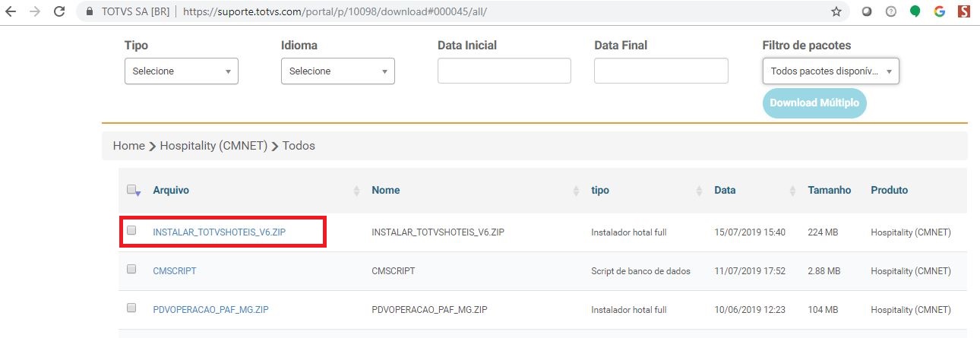Click 'Hospitality (CMNET)' product in the 104 MB row

tap(911, 309)
